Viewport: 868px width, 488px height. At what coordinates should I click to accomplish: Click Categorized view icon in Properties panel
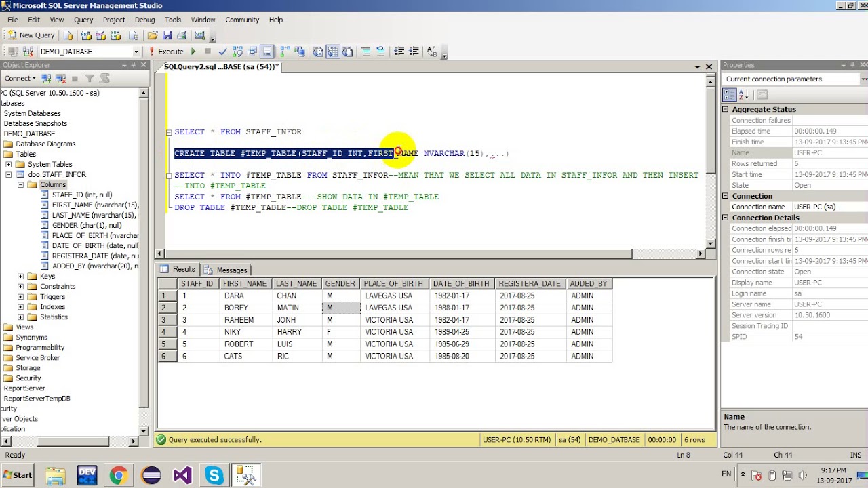pos(729,95)
